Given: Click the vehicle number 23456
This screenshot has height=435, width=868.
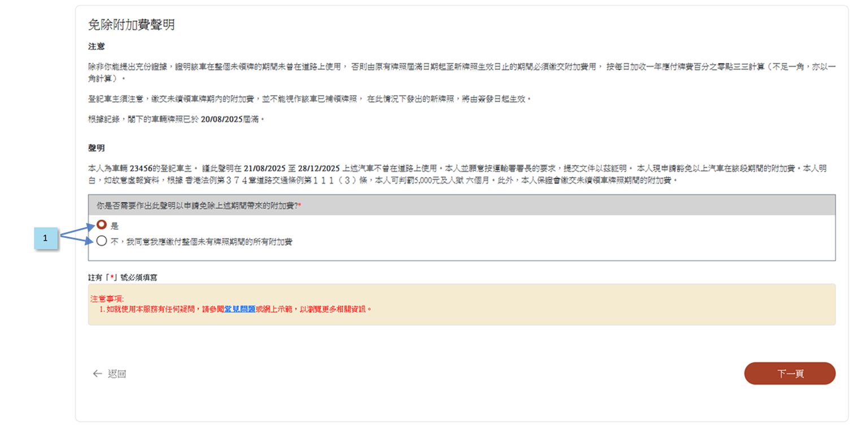Looking at the screenshot, I should [141, 168].
